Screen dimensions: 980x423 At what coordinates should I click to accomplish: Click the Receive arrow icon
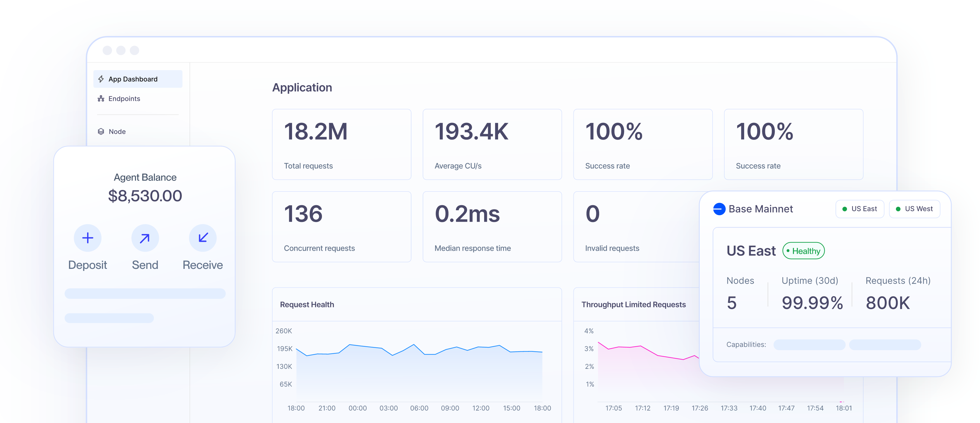[x=203, y=238]
